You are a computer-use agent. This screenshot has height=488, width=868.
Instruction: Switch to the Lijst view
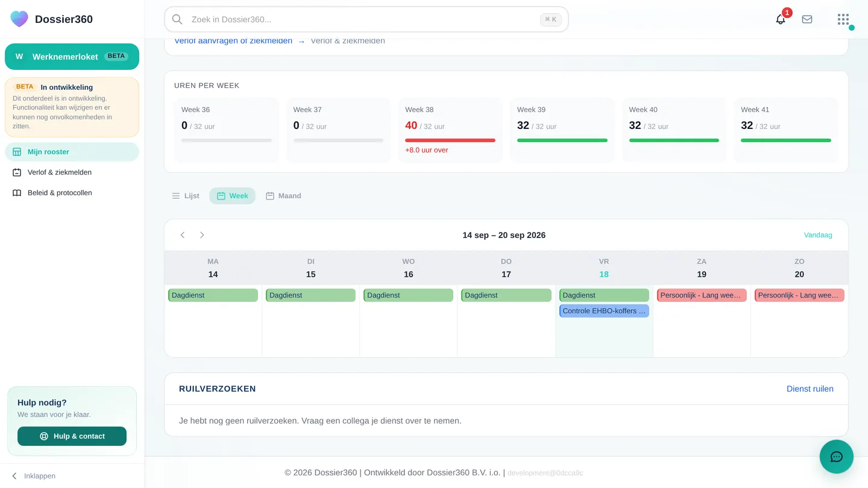186,196
